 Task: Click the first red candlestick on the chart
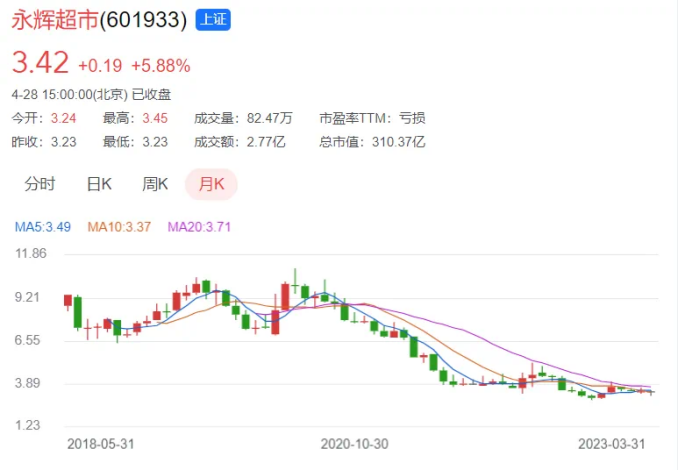pos(68,301)
